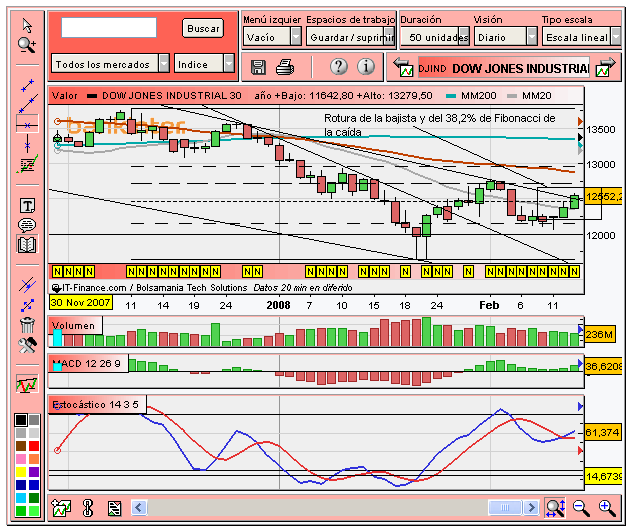This screenshot has height=530, width=633.
Task: Open Guardar / suprimir dropdown
Action: click(350, 37)
